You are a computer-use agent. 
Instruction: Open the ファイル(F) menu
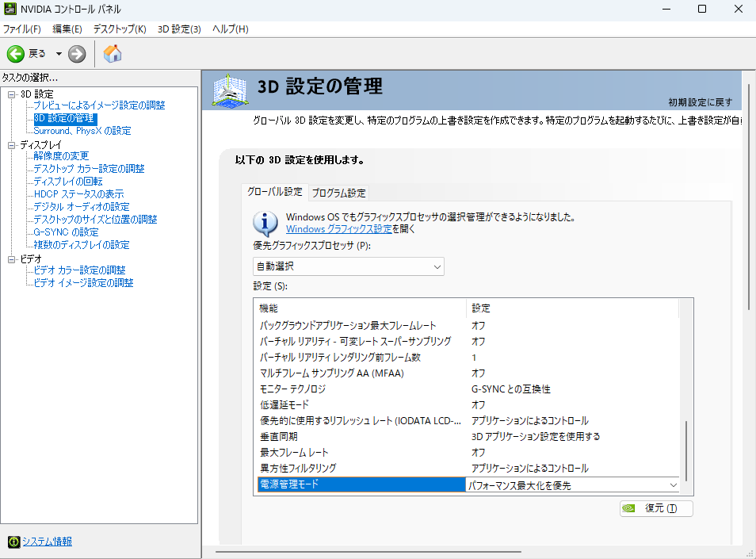[21, 29]
